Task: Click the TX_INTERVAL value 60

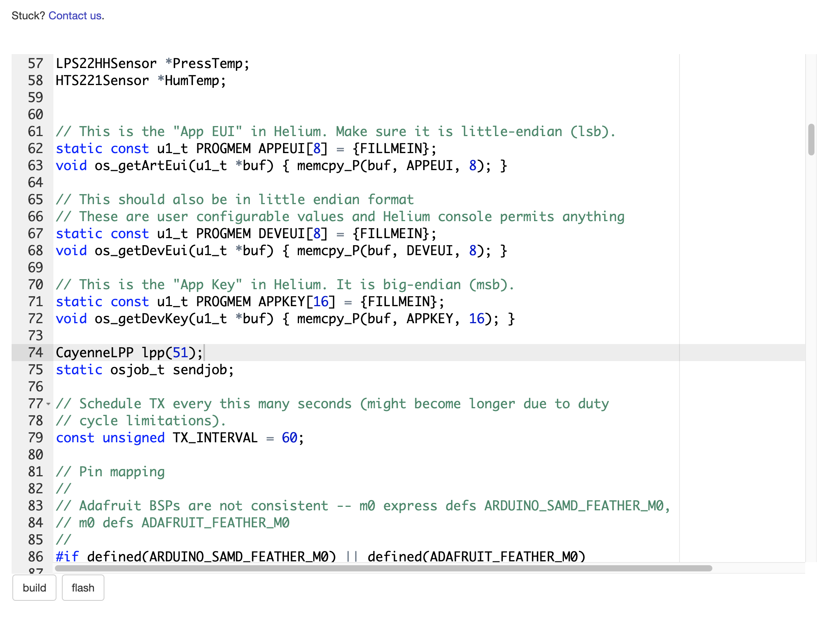Action: (x=289, y=438)
